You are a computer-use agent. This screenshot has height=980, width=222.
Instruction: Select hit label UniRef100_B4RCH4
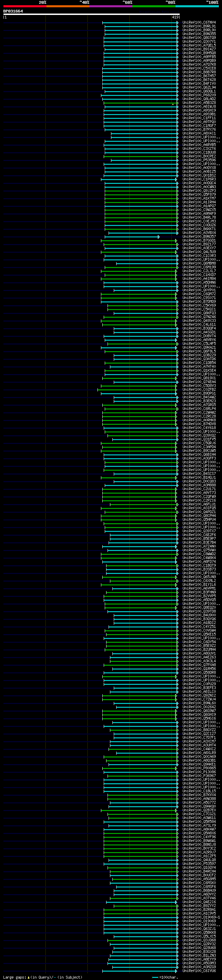tap(199, 871)
